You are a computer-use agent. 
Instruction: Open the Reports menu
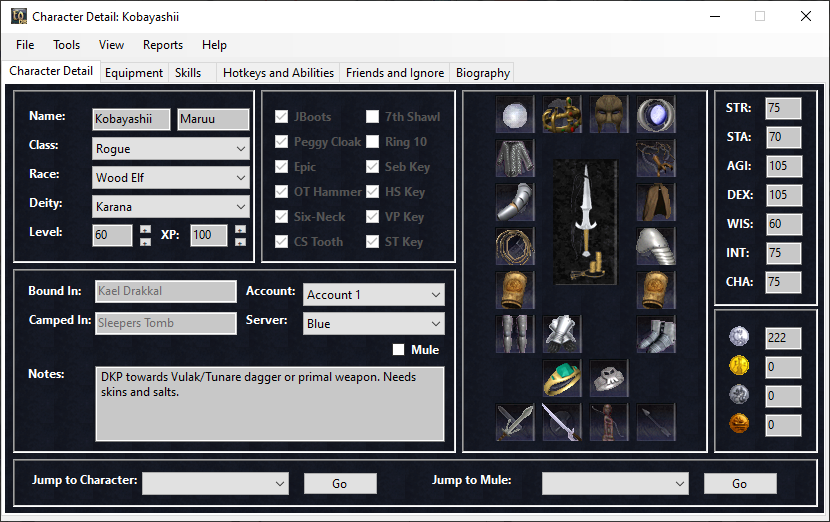pos(163,45)
